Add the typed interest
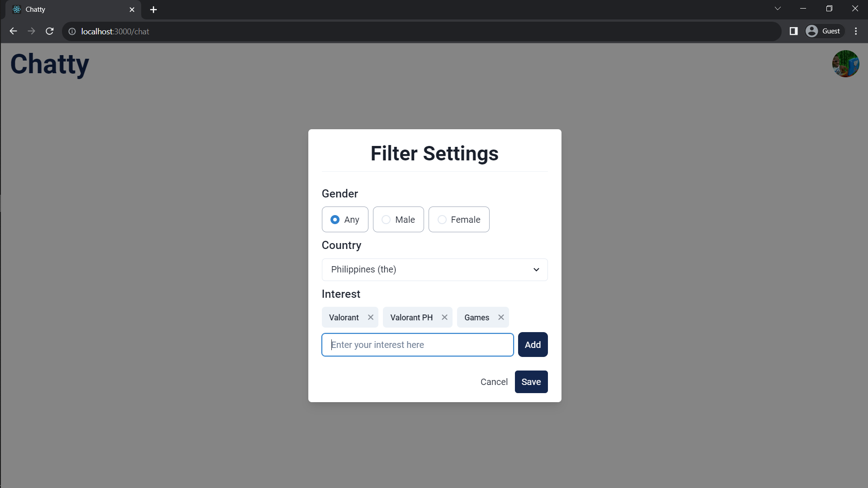 533,345
